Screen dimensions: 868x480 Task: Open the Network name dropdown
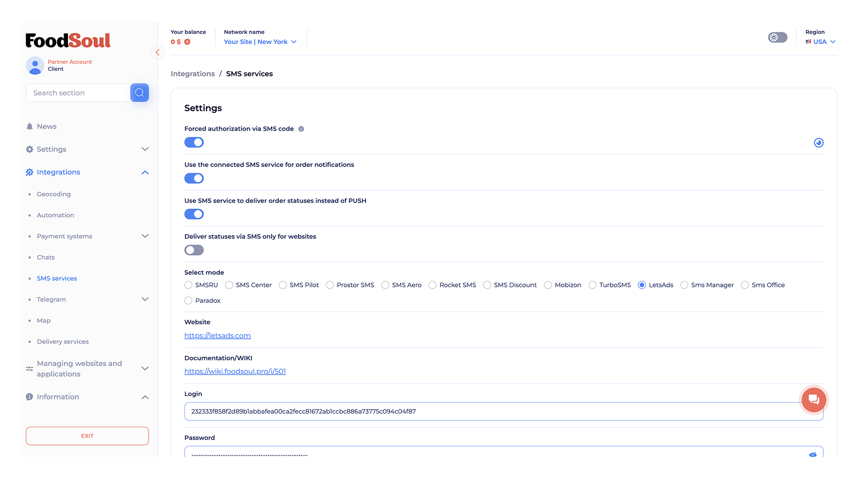pyautogui.click(x=260, y=42)
